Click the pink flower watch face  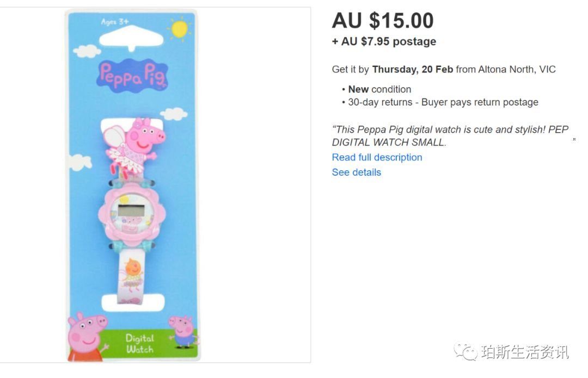pos(132,214)
